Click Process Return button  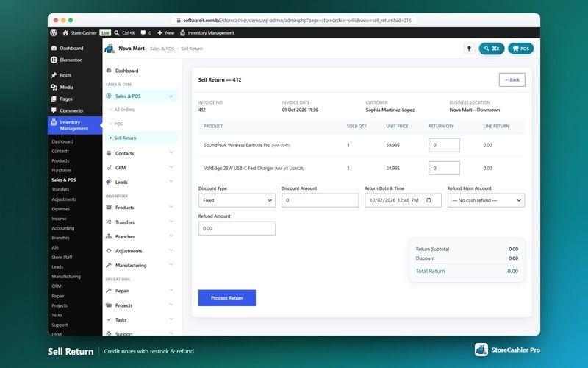[x=227, y=298]
